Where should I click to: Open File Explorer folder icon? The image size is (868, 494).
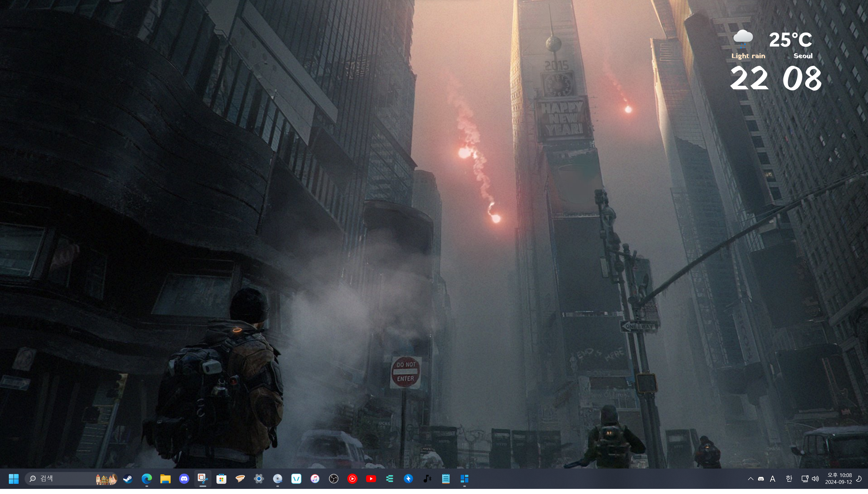(166, 479)
